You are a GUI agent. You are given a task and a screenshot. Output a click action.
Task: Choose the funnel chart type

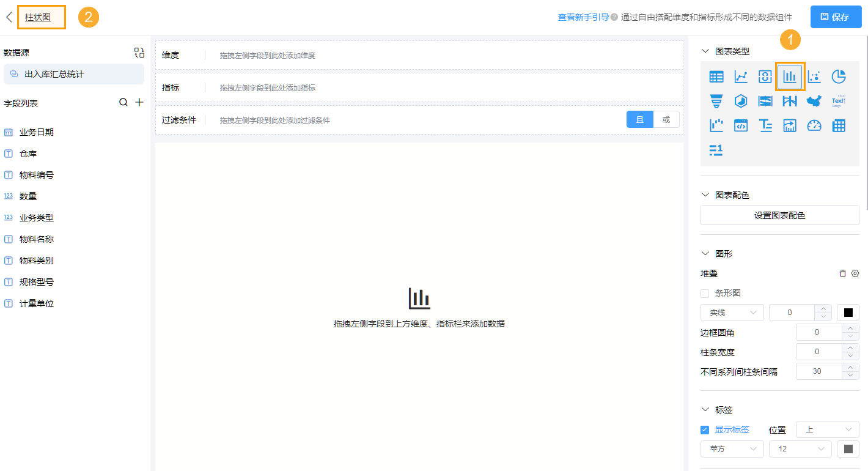point(716,101)
